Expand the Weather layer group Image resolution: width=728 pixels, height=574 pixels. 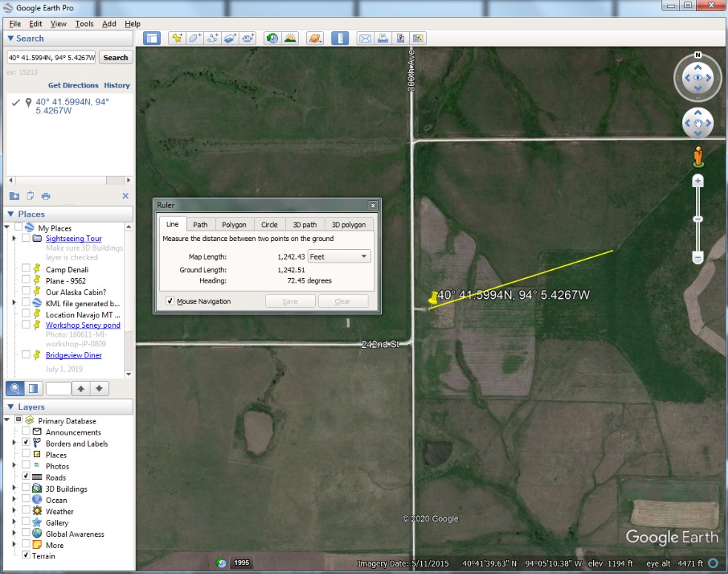pyautogui.click(x=14, y=510)
